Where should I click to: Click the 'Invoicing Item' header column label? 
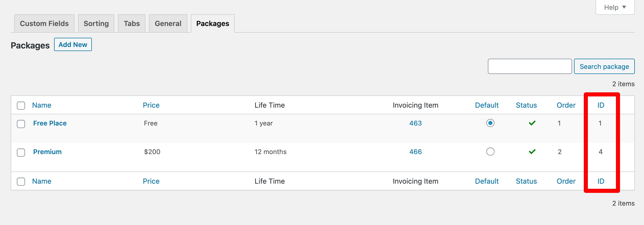click(415, 105)
